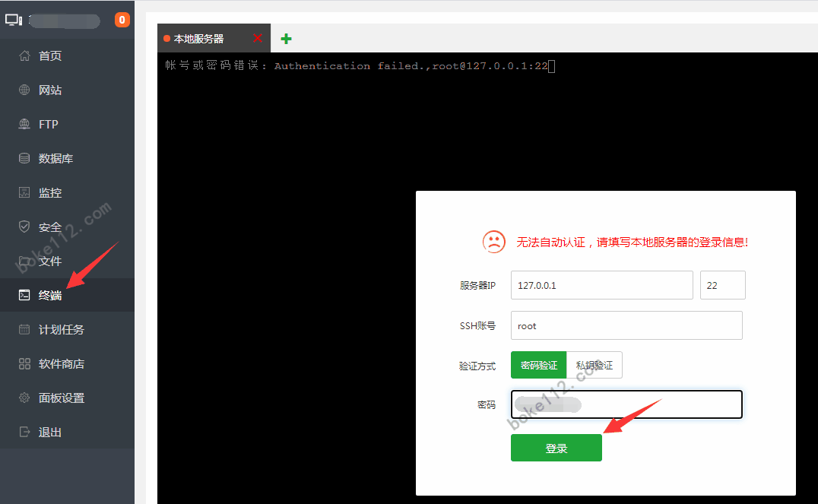Click the sad face warning icon
Viewport: 818px width, 504px height.
(x=493, y=242)
